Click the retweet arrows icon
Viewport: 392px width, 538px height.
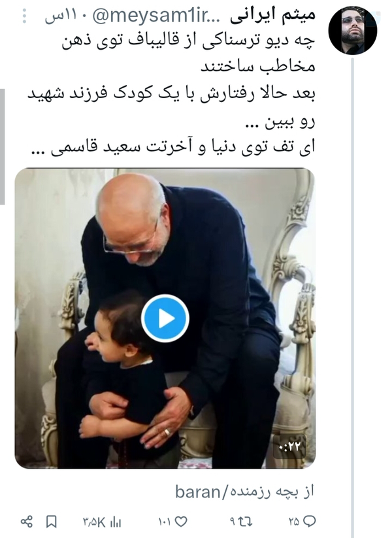[246, 522]
